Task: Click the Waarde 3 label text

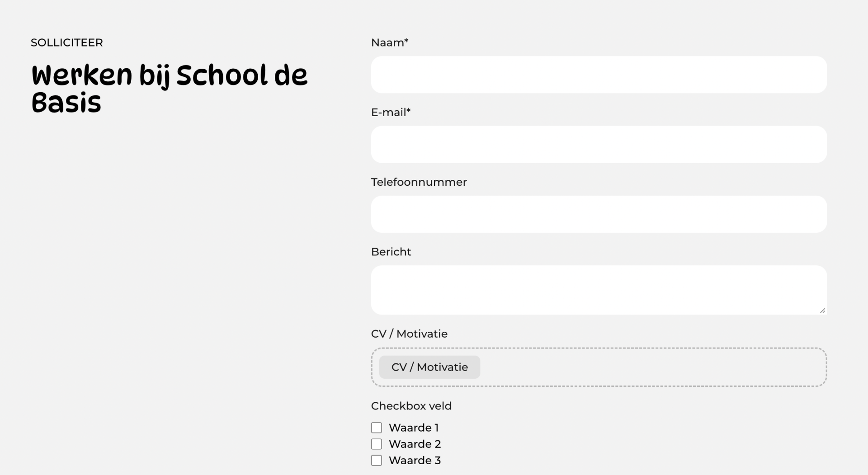Action: point(415,460)
